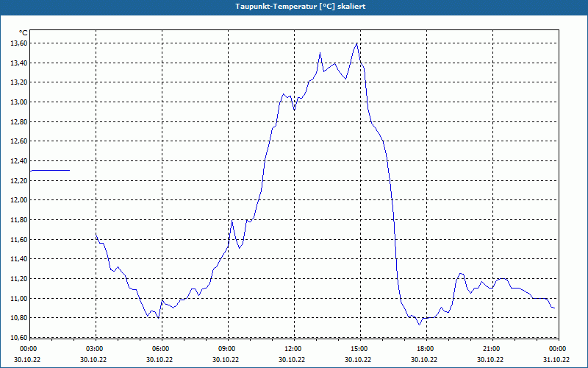Image resolution: width=588 pixels, height=368 pixels.
Task: Click the 13,00 y-axis label
Action: click(x=19, y=102)
